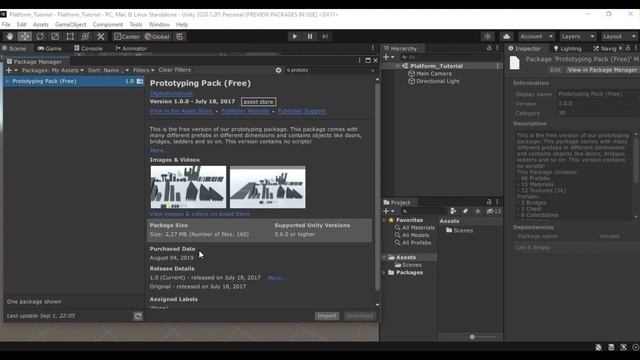Open Layout dropdown
This screenshot has height=360, width=640.
(x=619, y=36)
